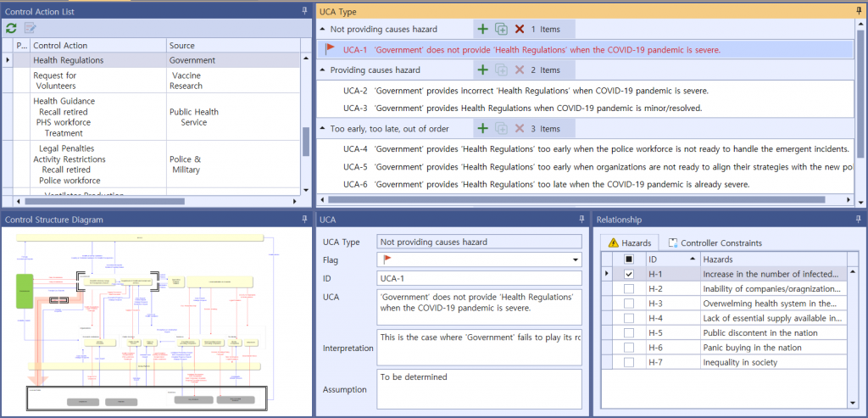
Task: Switch to the Hazards tab
Action: click(x=630, y=242)
